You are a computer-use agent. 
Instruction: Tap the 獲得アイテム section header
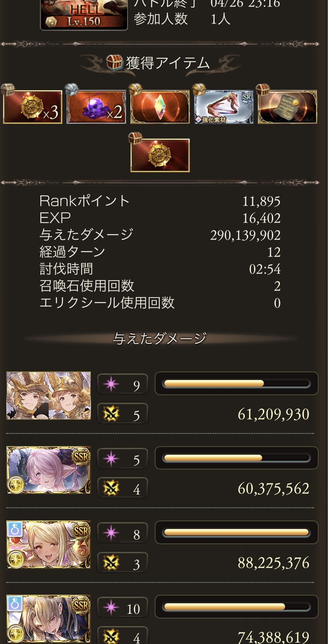pos(158,63)
